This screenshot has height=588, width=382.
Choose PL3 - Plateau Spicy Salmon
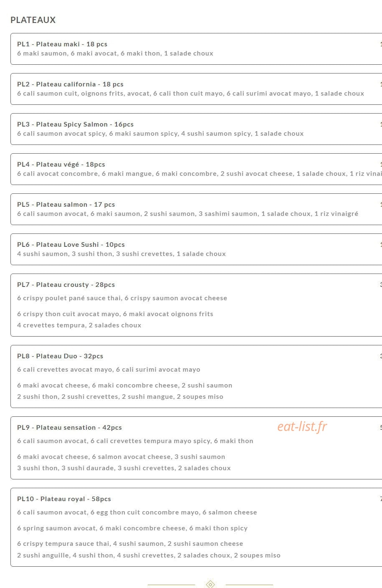pyautogui.click(x=196, y=129)
